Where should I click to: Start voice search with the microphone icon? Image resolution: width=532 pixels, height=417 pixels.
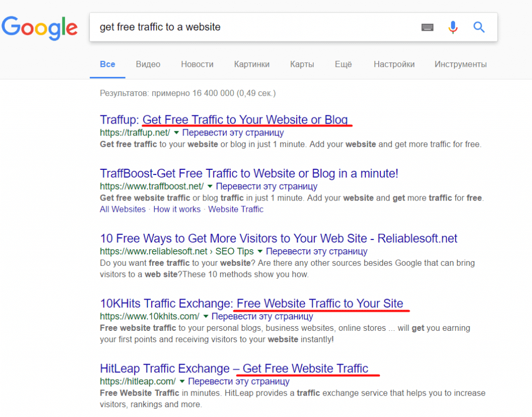[453, 27]
